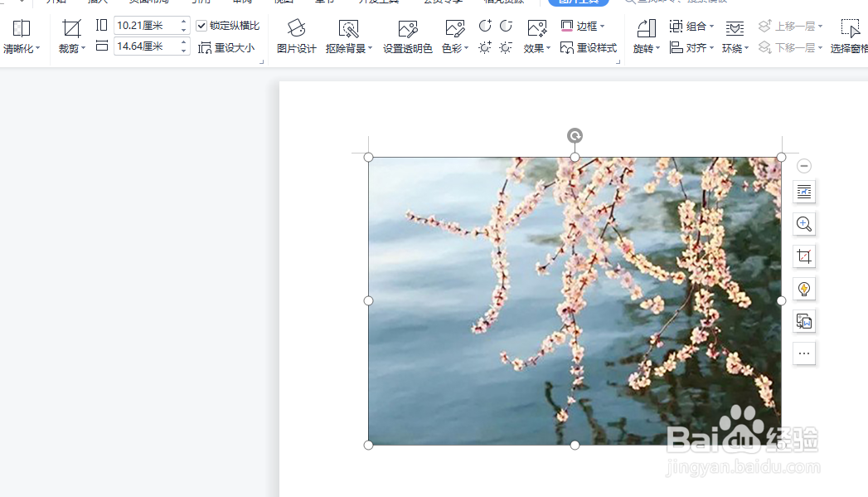Click the magnifier preview icon beside picture

[804, 224]
